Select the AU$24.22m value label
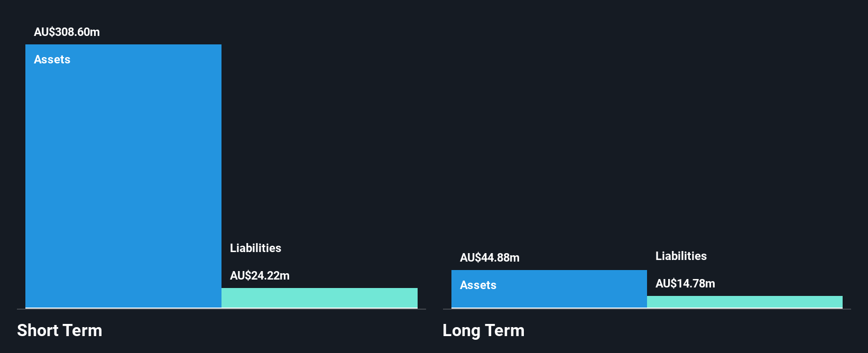868x353 pixels. (x=260, y=275)
